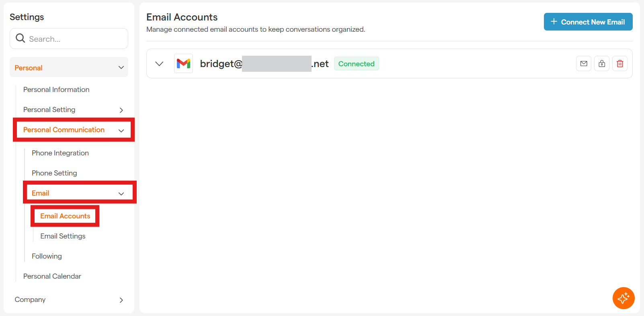Delete the connected email using trash icon

click(x=620, y=63)
